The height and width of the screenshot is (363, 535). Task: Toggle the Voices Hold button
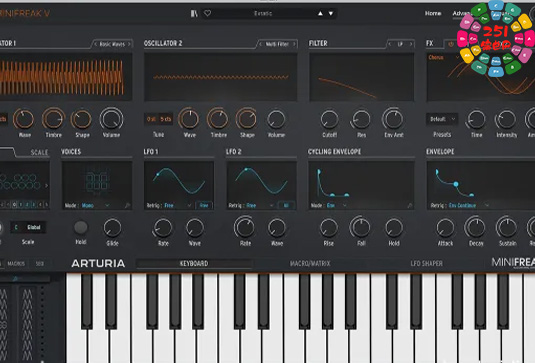coord(81,228)
